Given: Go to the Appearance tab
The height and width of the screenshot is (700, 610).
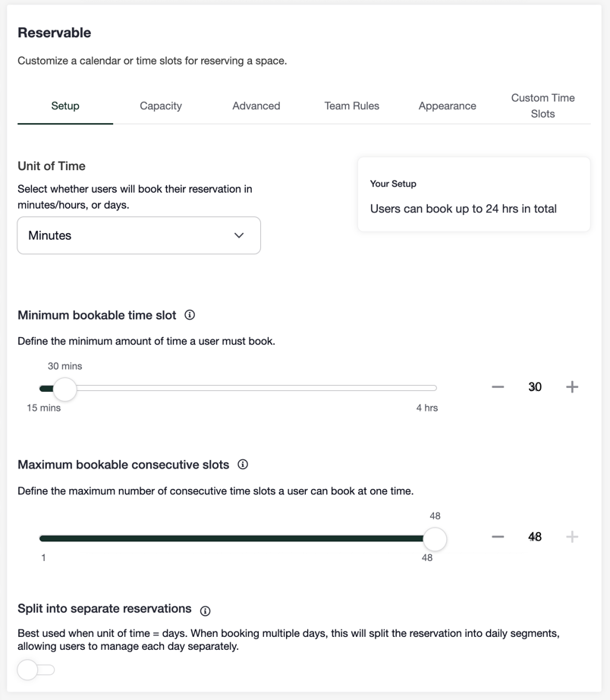Looking at the screenshot, I should (447, 106).
